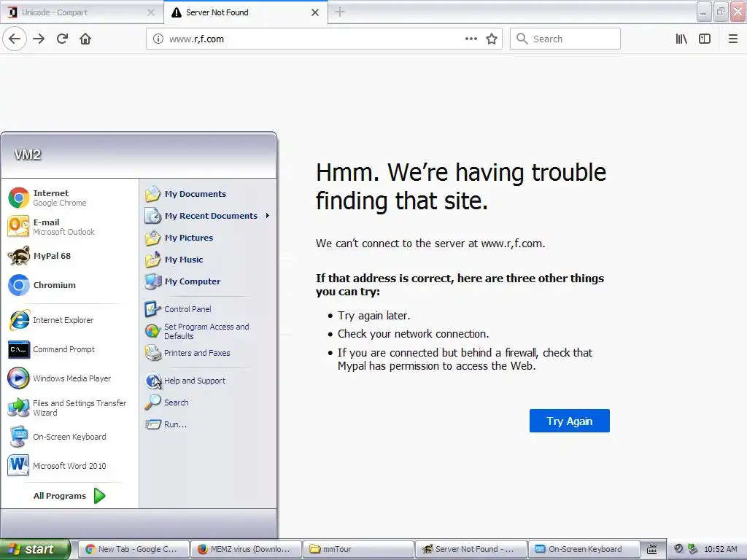Viewport: 747px width, 560px height.
Task: Click the Windows start button
Action: click(35, 549)
